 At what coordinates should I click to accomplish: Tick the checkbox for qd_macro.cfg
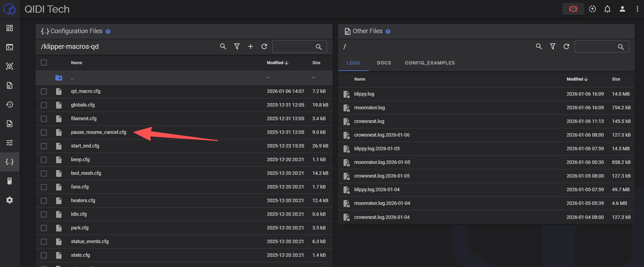[x=44, y=92]
